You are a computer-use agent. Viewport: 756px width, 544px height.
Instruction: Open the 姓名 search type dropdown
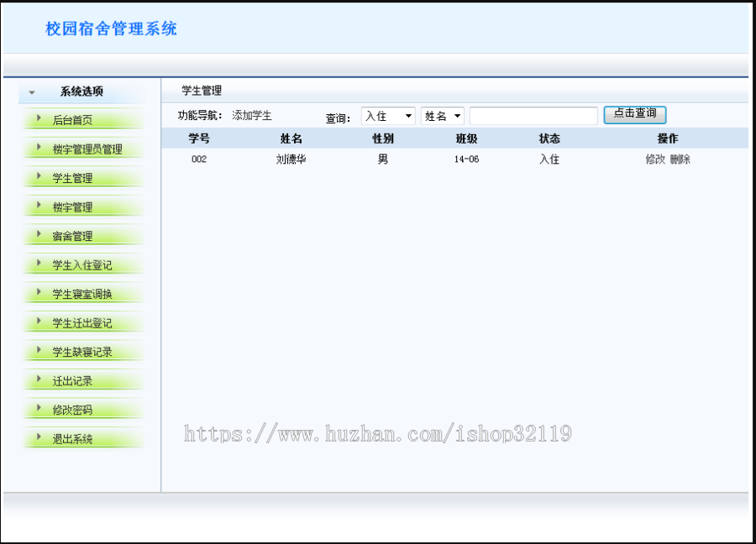[442, 115]
